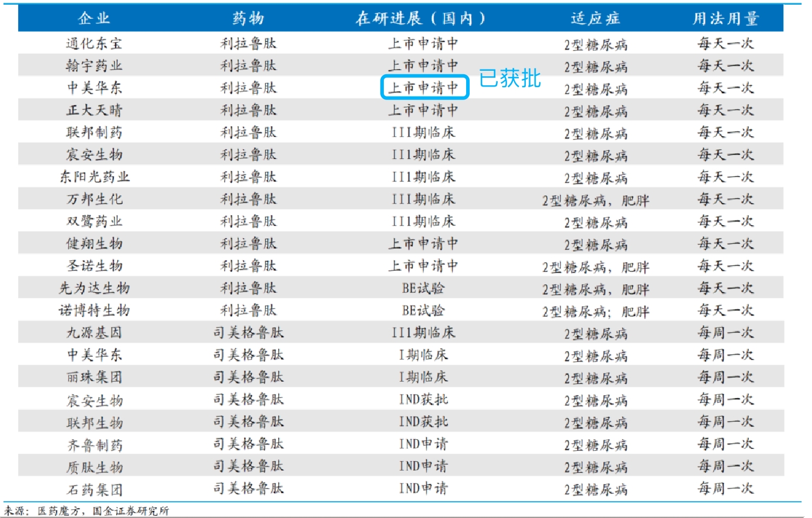
Task: Click the 适应症 column header
Action: tap(595, 19)
